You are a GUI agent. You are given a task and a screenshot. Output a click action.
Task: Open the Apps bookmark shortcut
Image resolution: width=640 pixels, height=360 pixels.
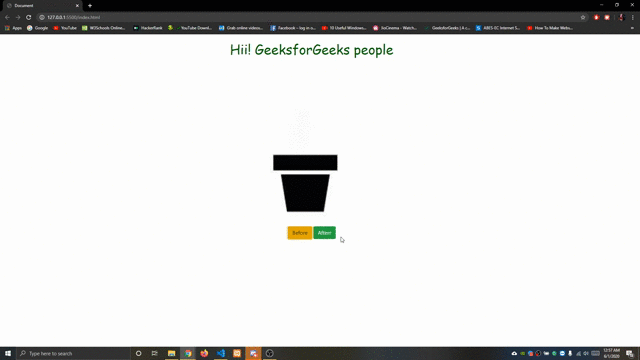tap(13, 28)
